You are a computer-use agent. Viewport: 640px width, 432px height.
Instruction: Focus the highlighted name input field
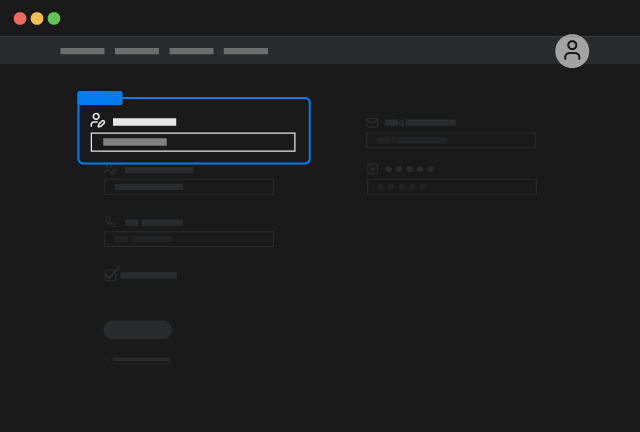[193, 142]
